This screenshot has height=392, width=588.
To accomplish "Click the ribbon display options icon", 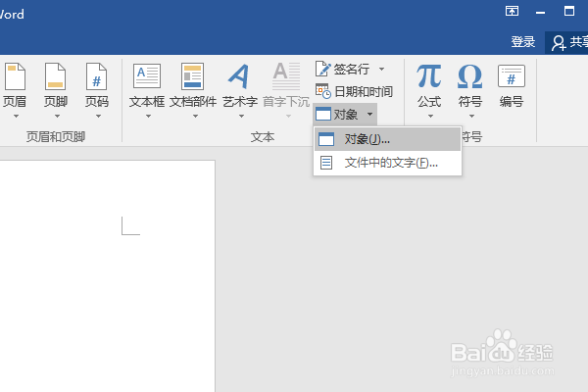I will pos(512,11).
